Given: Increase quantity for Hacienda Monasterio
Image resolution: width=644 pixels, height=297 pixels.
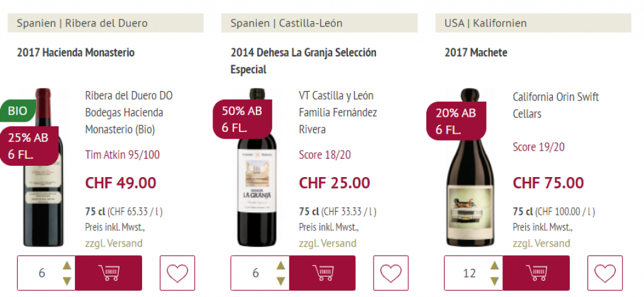Looking at the screenshot, I should pyautogui.click(x=67, y=266).
